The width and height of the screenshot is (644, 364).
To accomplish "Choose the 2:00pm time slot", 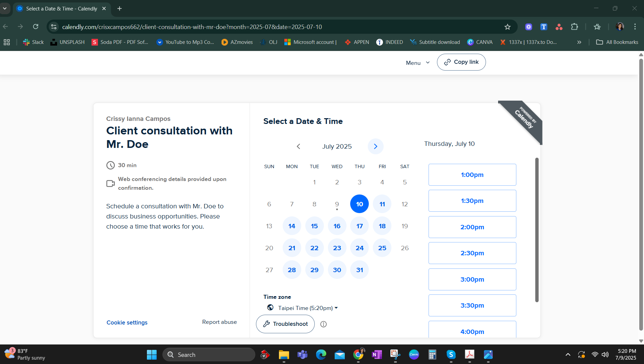I will pos(472,227).
